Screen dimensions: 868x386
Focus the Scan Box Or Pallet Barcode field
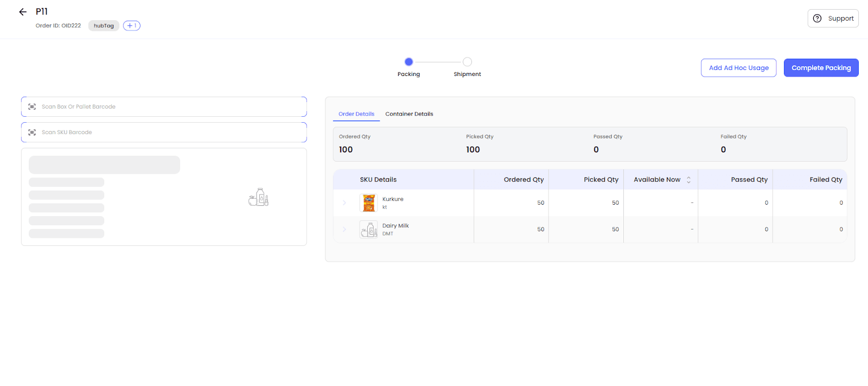click(x=168, y=107)
